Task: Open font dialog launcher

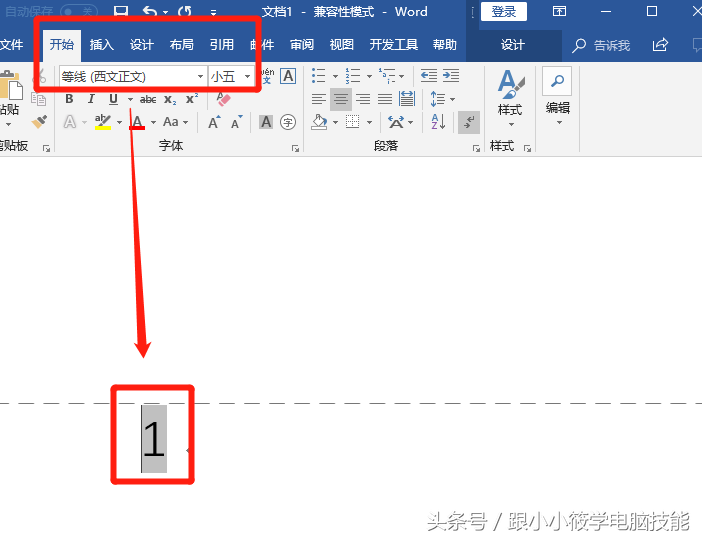Action: 295,148
